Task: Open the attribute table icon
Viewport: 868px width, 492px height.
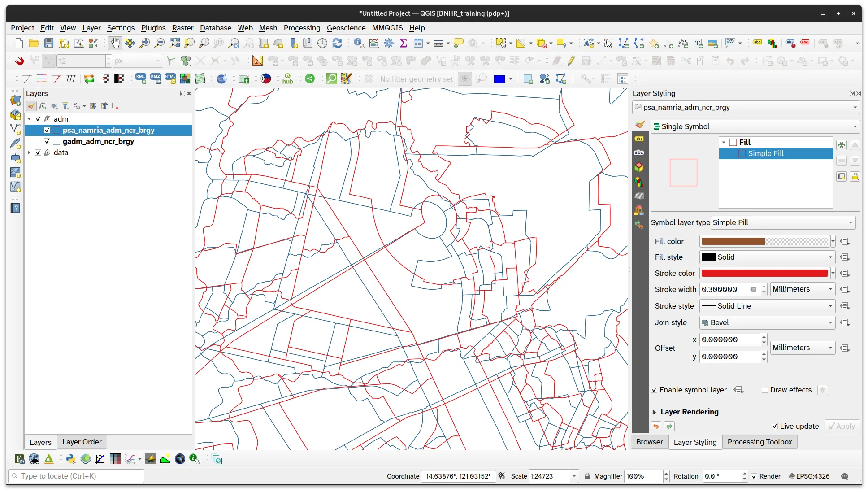Action: pos(419,43)
